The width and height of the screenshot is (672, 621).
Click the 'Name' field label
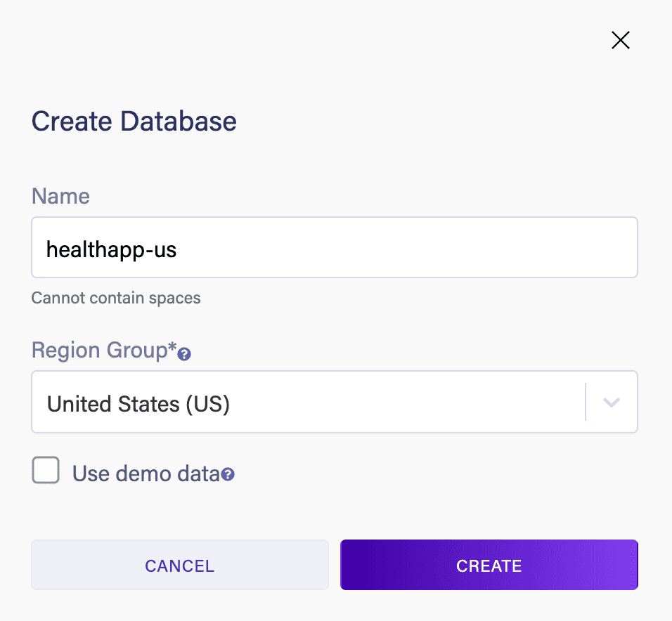coord(60,196)
